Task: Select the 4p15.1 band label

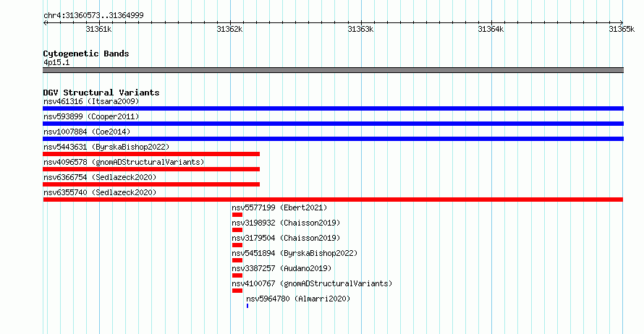Action: (56, 63)
